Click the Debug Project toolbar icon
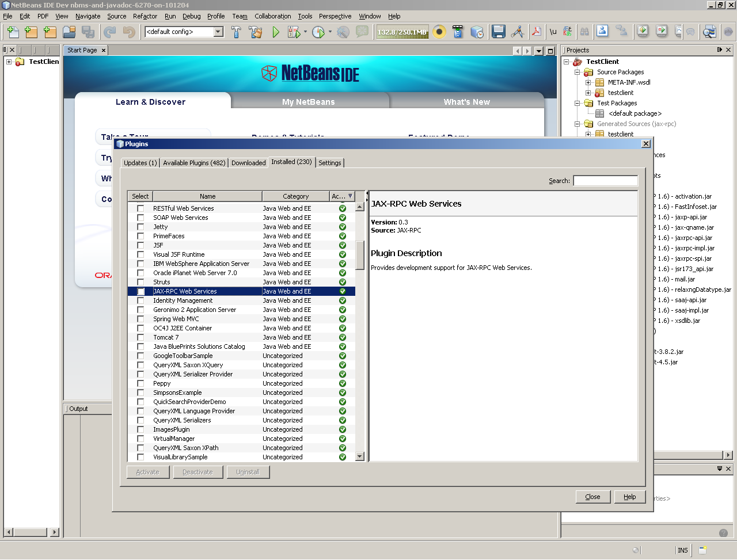The height and width of the screenshot is (560, 737). pyautogui.click(x=294, y=32)
